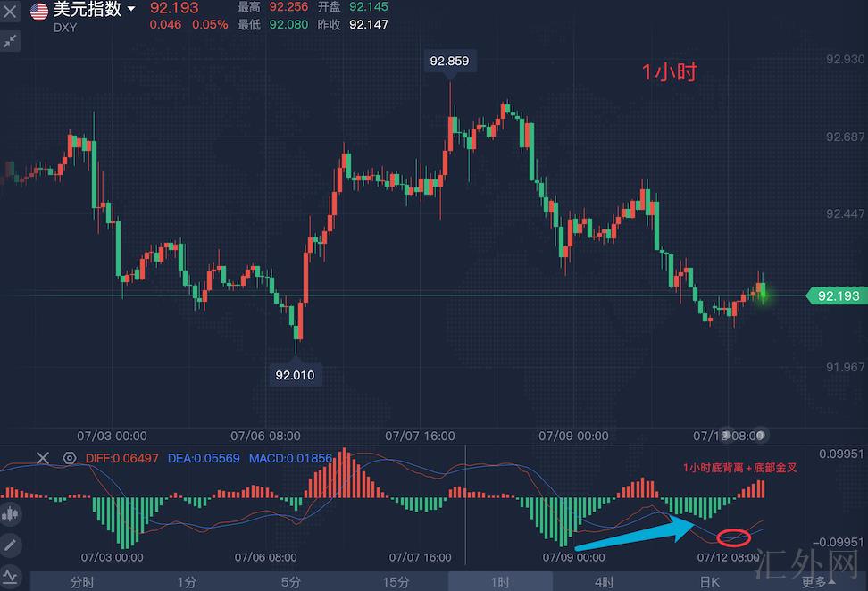Viewport: 868px width, 591px height.
Task: Switch to the 4时 timeframe tab
Action: tap(604, 582)
